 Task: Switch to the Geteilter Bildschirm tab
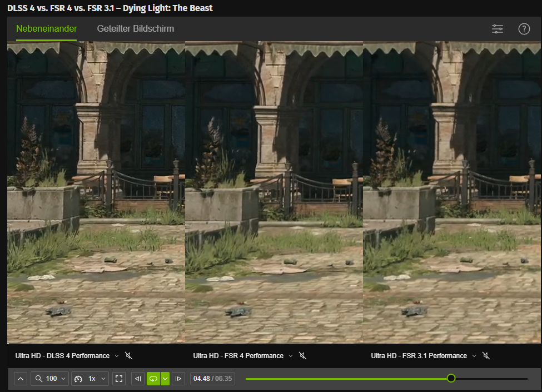[x=135, y=28]
